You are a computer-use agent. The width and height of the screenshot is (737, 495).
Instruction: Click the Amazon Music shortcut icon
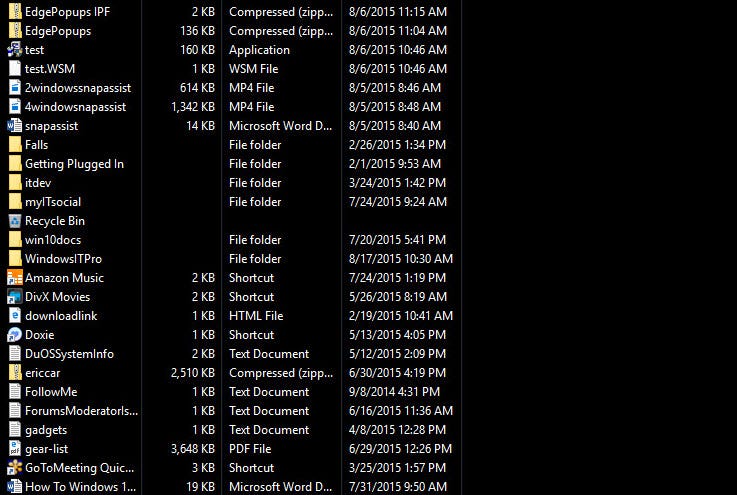point(14,278)
